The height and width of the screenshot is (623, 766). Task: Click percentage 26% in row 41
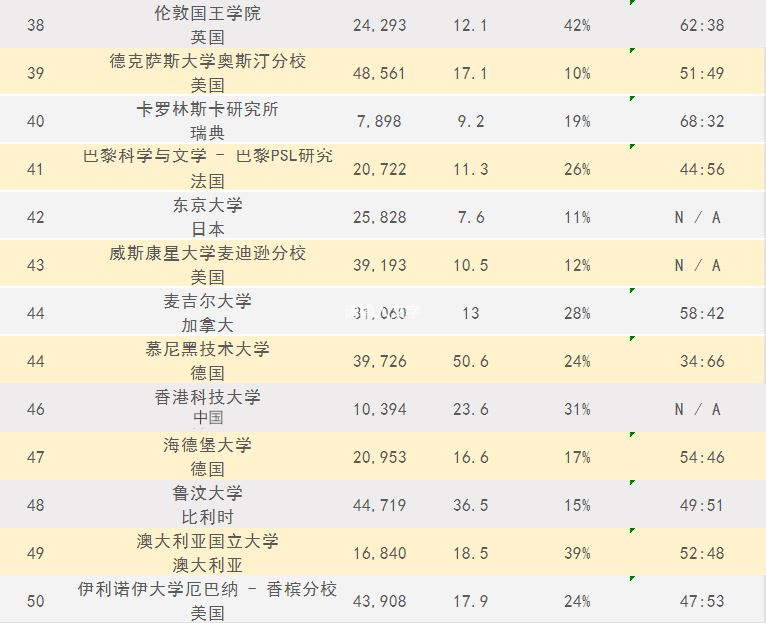click(577, 169)
